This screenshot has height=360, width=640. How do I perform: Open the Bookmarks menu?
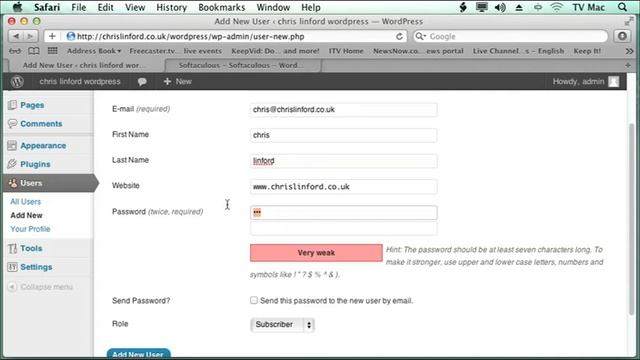[x=222, y=7]
